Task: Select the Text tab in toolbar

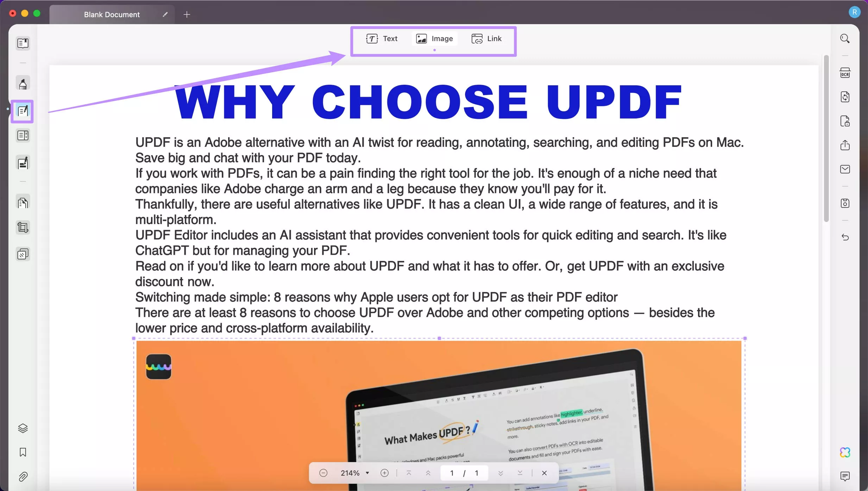Action: pos(382,38)
